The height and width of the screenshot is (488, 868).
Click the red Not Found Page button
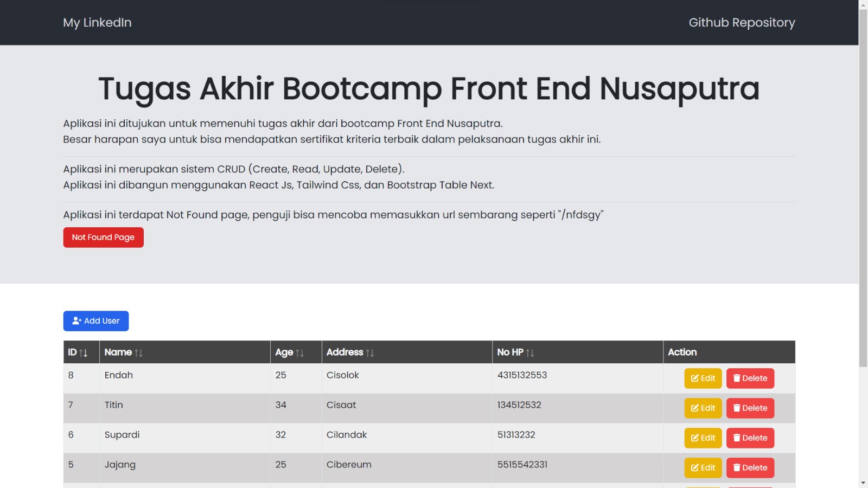104,237
